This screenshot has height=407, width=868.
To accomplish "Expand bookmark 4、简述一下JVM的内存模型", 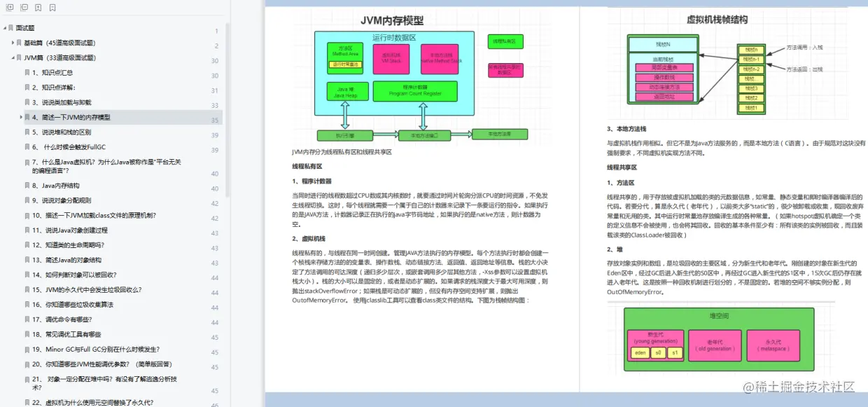I will 21,117.
